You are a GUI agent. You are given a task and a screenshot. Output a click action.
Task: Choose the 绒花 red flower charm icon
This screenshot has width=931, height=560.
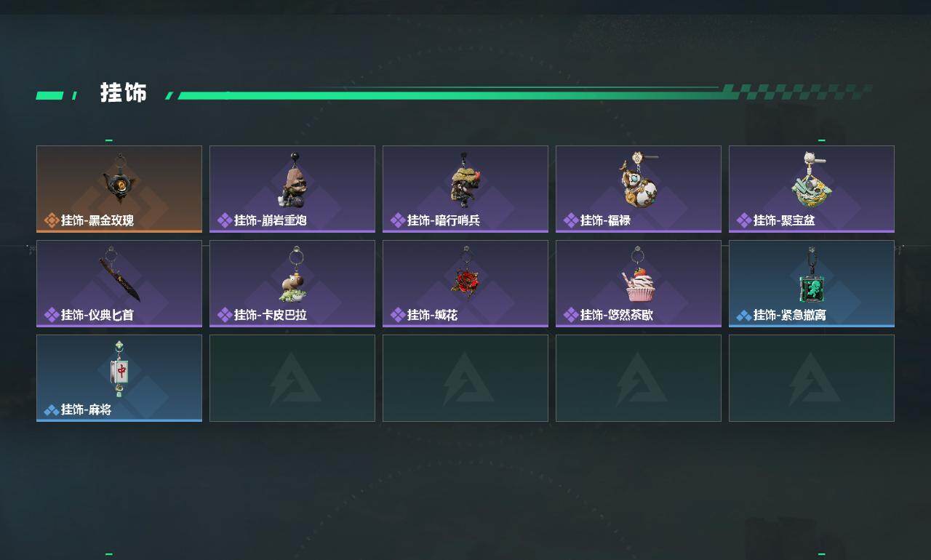465,274
